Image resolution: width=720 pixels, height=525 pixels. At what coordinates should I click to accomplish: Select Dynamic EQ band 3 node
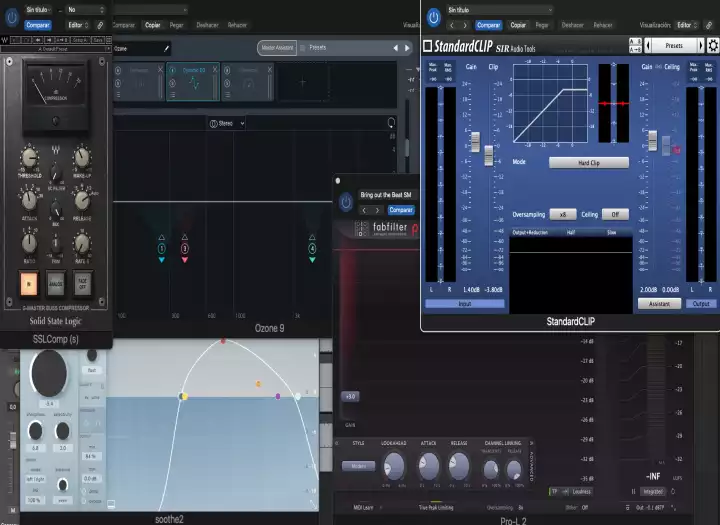pos(185,248)
